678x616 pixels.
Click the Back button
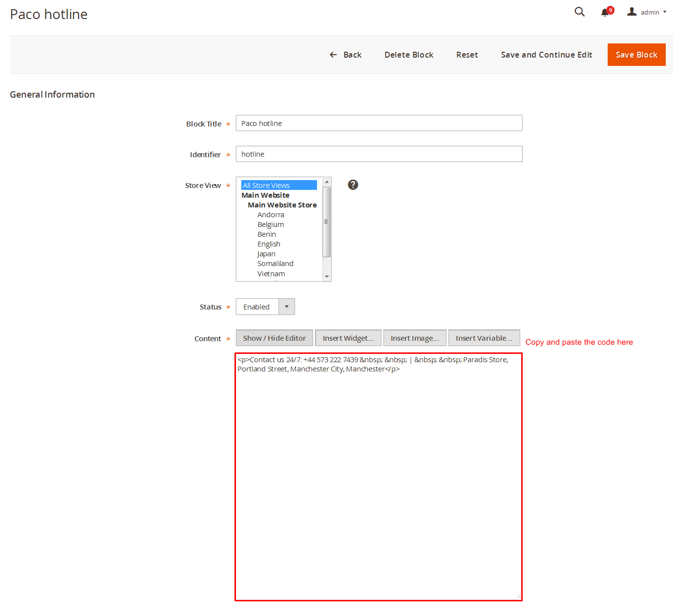(x=346, y=55)
